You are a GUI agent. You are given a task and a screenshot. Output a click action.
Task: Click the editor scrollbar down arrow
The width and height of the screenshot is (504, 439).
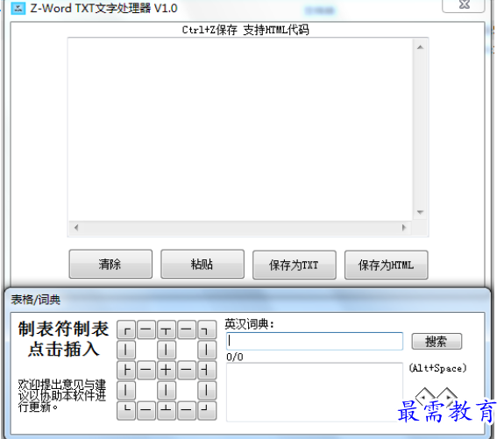(x=420, y=212)
